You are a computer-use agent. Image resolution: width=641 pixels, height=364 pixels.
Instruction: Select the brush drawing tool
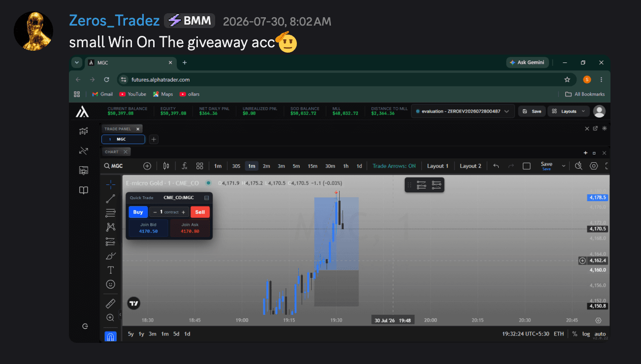click(111, 256)
